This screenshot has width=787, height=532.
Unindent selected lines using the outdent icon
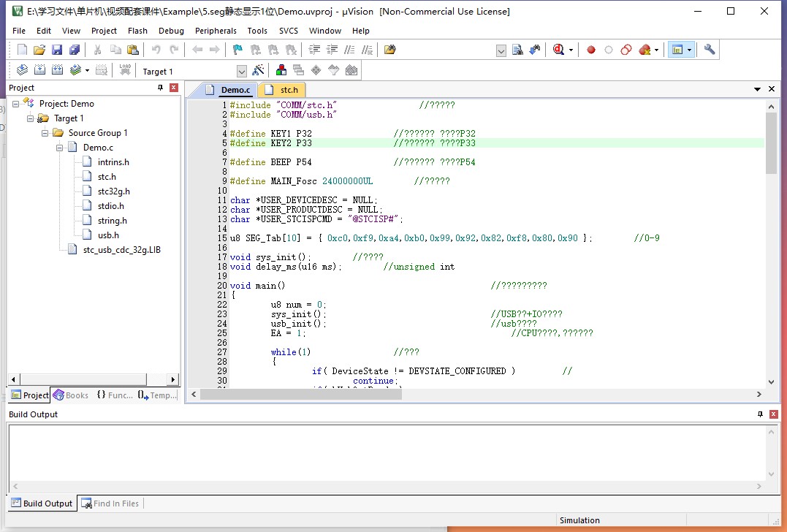pyautogui.click(x=332, y=50)
